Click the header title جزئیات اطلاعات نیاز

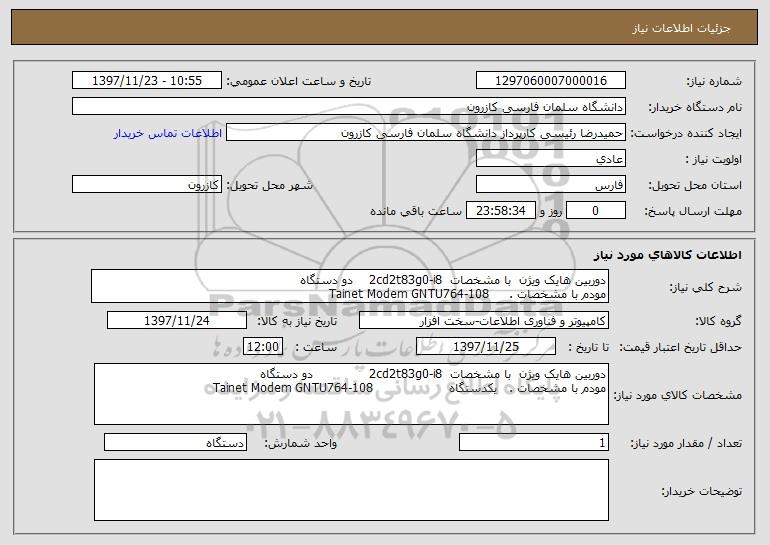[x=681, y=28]
